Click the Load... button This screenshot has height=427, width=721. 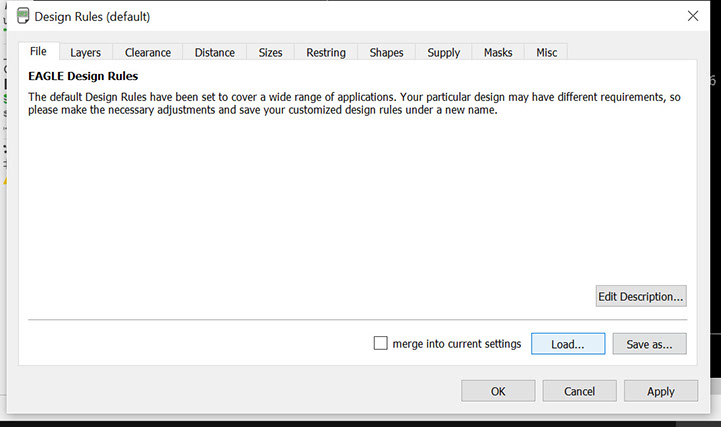click(x=568, y=344)
